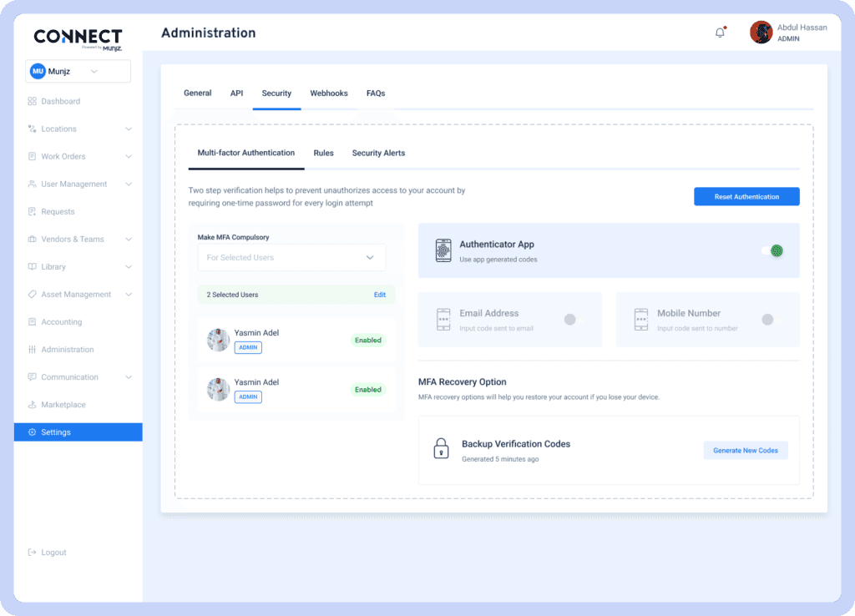Click the Logout icon

click(x=32, y=553)
